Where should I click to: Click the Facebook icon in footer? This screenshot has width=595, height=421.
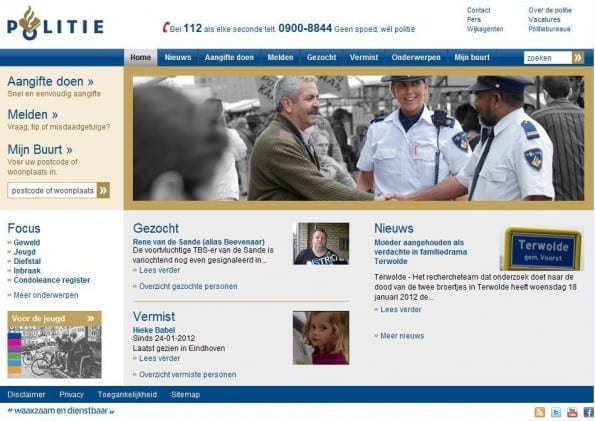tap(589, 412)
